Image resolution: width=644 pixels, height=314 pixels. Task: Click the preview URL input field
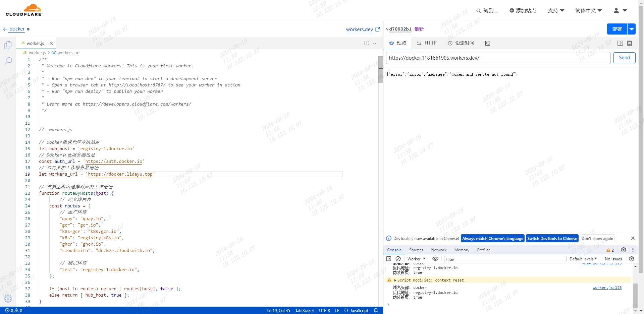pos(498,58)
